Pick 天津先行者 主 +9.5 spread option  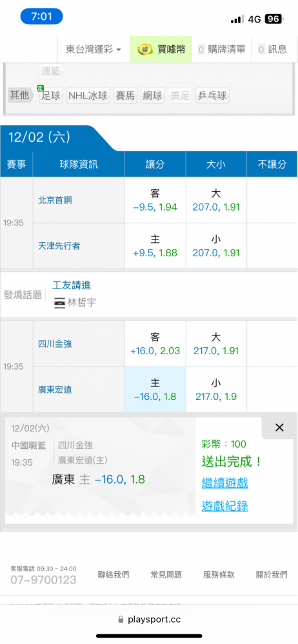tap(155, 246)
